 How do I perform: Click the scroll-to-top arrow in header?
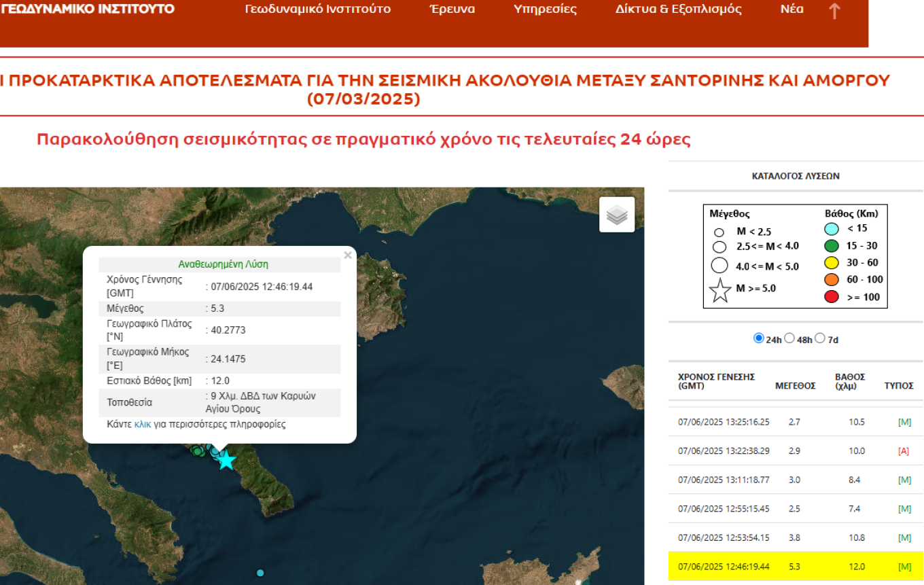pos(834,11)
